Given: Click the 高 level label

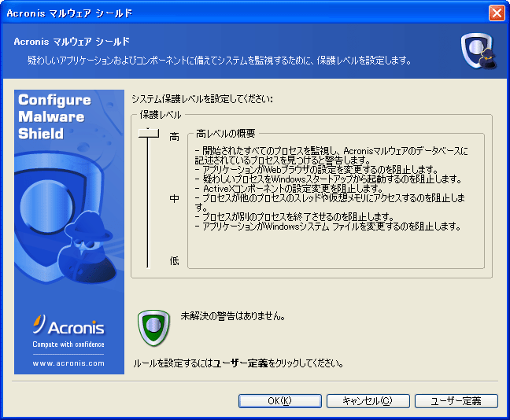Looking at the screenshot, I should point(175,137).
